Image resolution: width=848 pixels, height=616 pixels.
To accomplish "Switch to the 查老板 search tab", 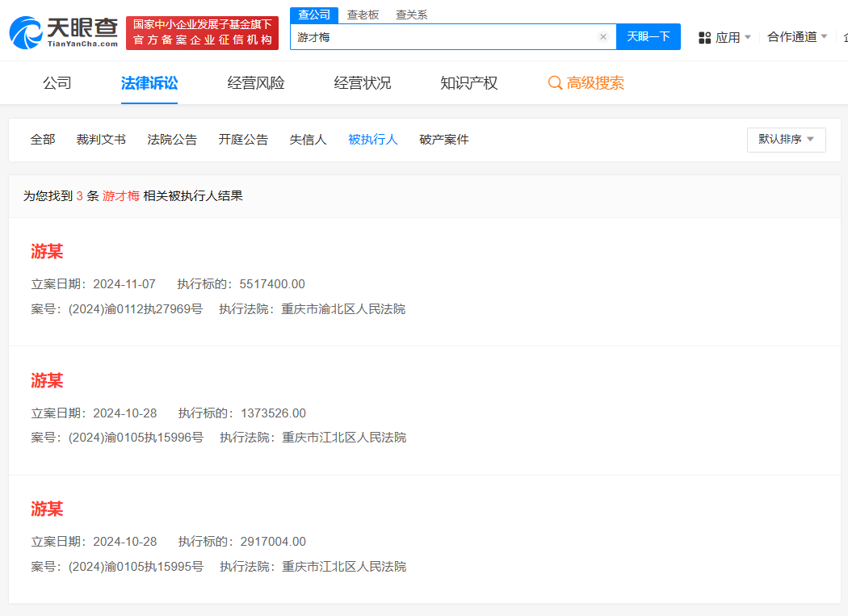I will click(363, 15).
